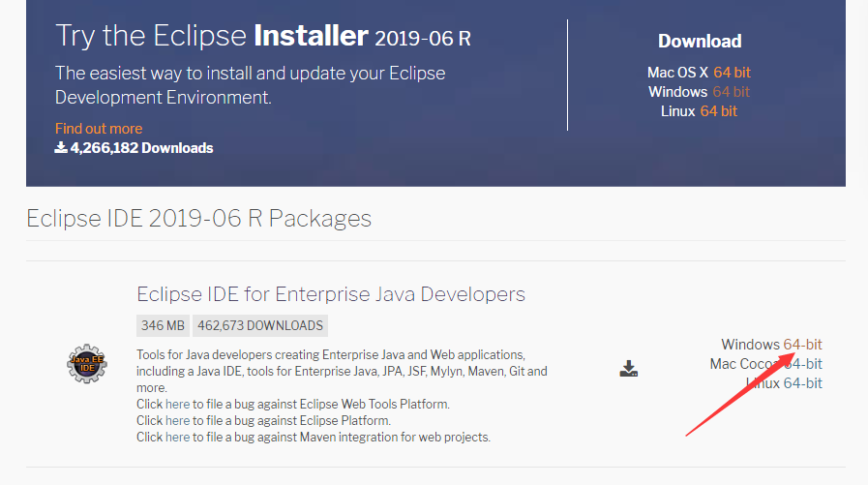This screenshot has width=868, height=485.
Task: Download Mac OS X 64 bit installer
Action: click(x=732, y=73)
